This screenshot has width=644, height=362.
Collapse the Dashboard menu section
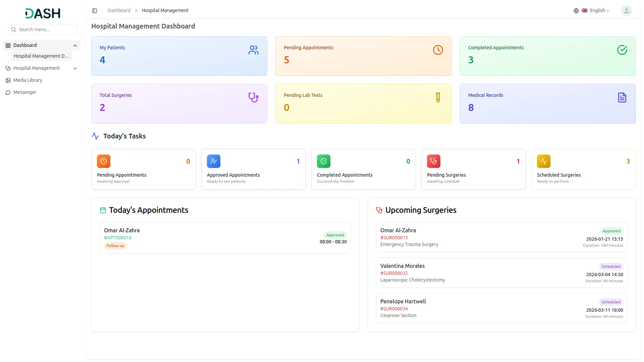click(x=75, y=46)
